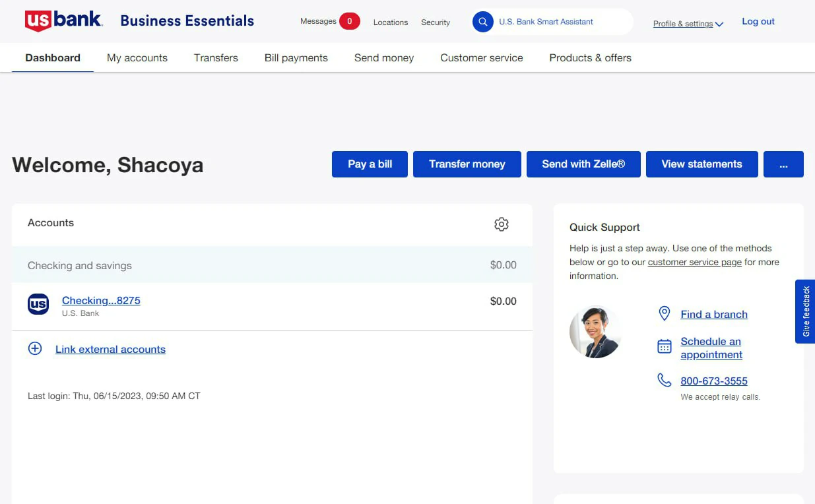This screenshot has width=815, height=504.
Task: Open the Customer service tab
Action: 482,58
